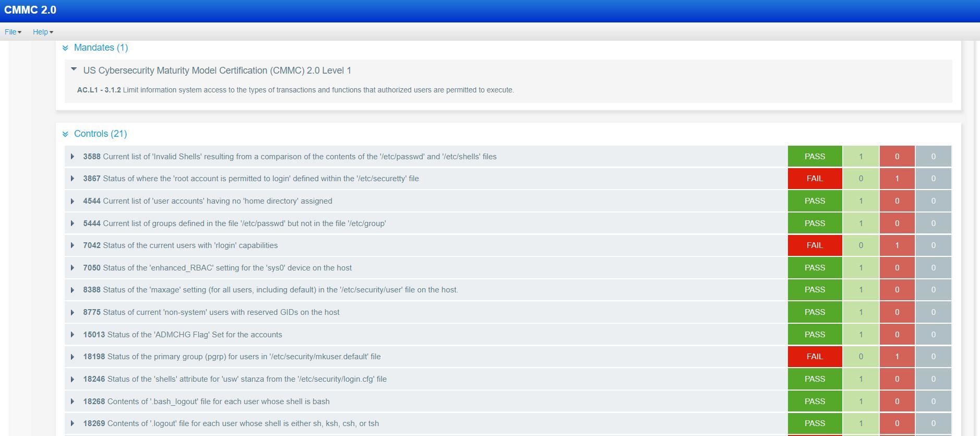
Task: Click FAIL status for control 3867
Action: pyautogui.click(x=815, y=179)
